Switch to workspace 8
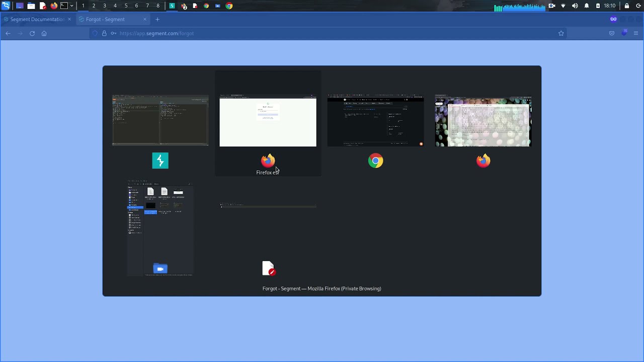 click(158, 6)
